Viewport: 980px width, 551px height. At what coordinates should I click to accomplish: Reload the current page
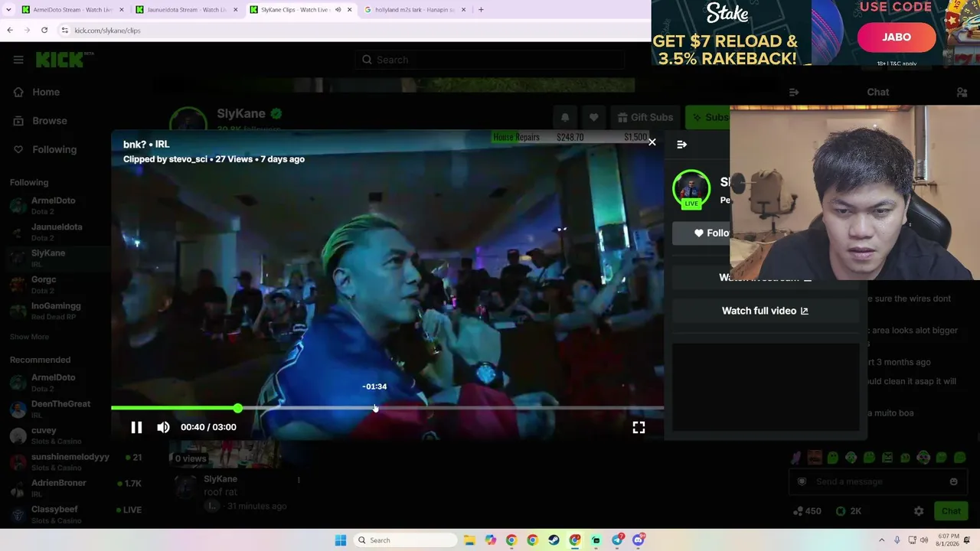pos(44,31)
